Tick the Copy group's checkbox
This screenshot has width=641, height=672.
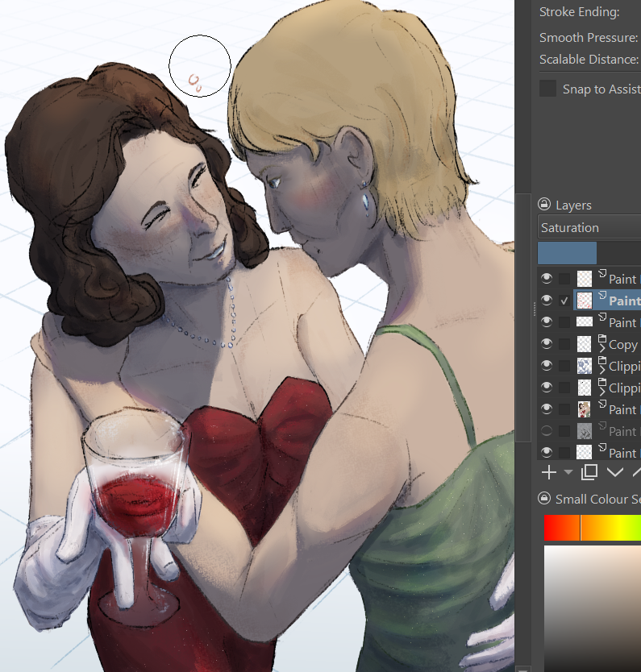click(564, 344)
